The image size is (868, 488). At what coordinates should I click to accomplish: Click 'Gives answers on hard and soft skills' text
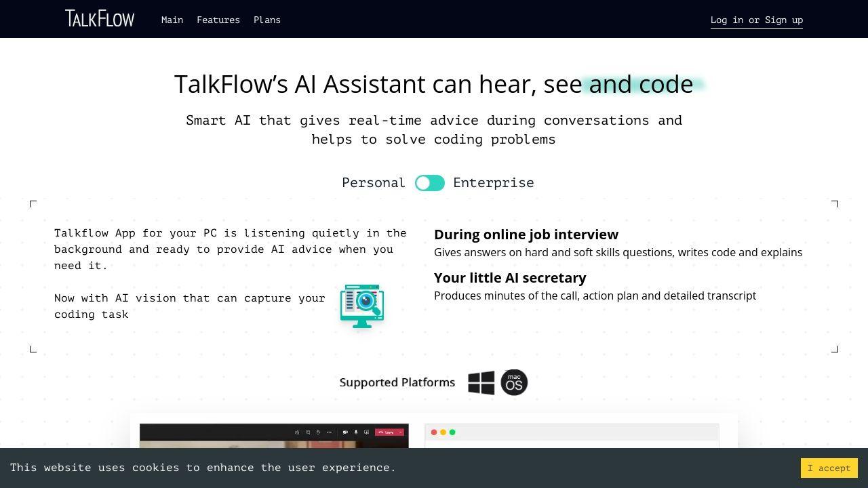click(618, 252)
